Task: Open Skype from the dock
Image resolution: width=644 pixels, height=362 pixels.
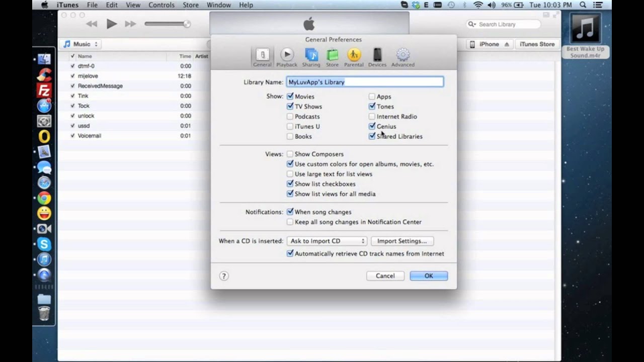Action: (44, 244)
